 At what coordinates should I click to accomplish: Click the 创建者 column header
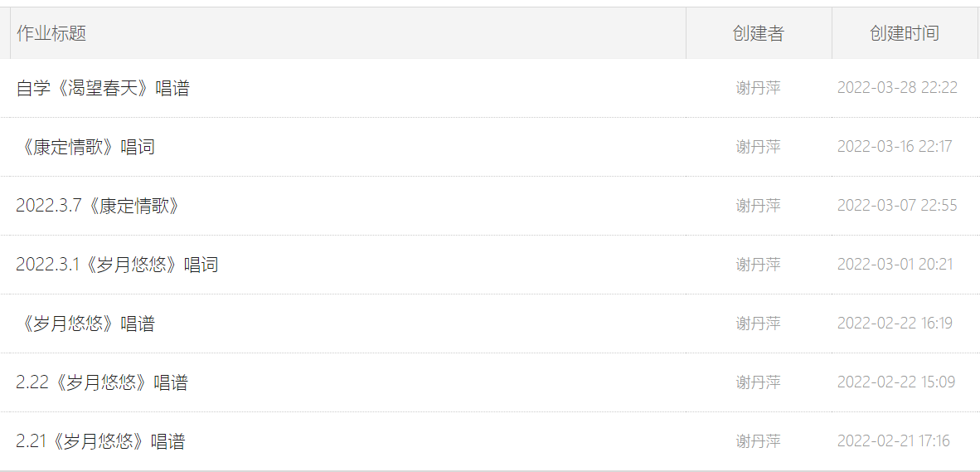[x=758, y=33]
